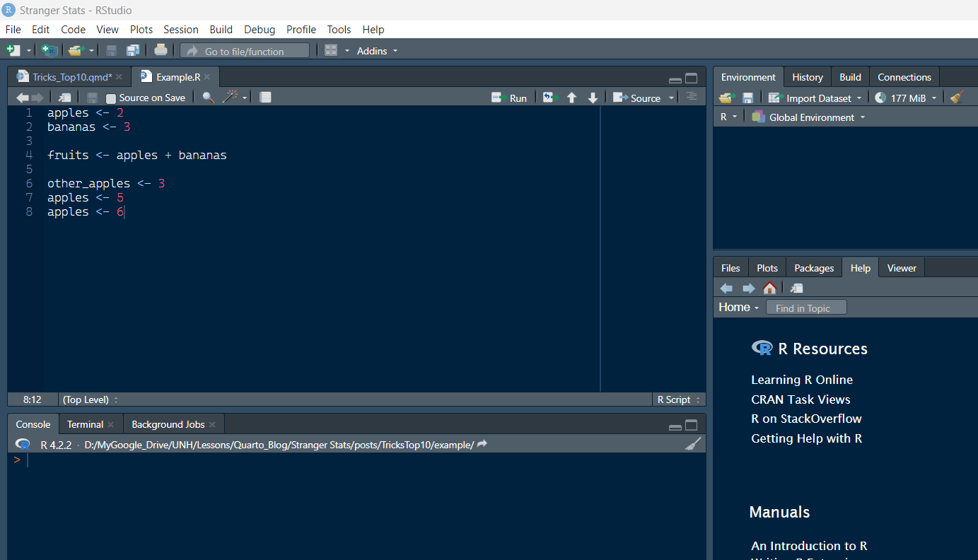Open the pane layout dropdown arrow
978x560 pixels.
tap(347, 51)
